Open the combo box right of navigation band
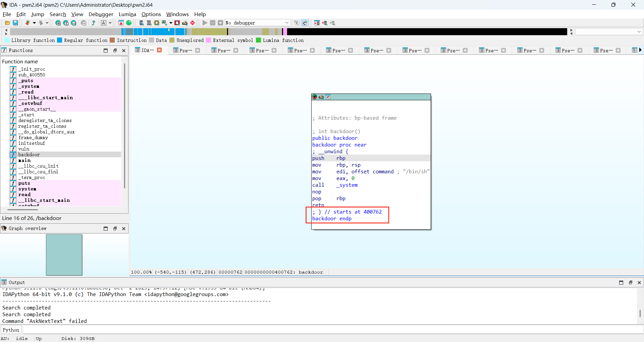Viewport: 644px width, 342px height. click(x=609, y=32)
